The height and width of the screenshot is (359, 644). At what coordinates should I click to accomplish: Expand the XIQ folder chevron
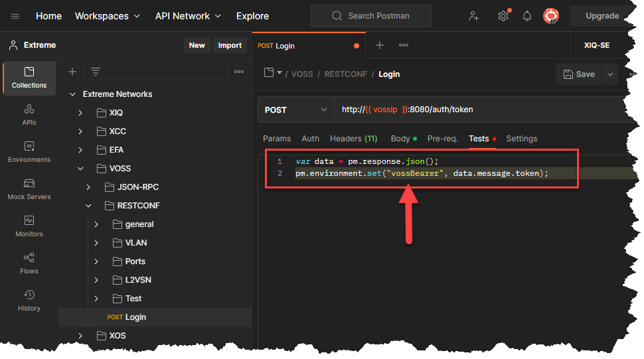(x=80, y=113)
